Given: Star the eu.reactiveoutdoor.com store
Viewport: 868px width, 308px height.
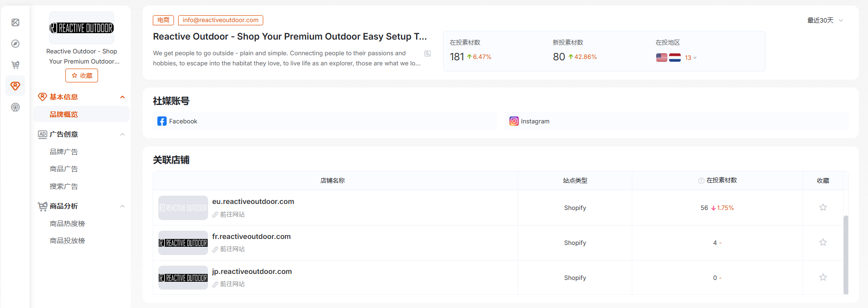Looking at the screenshot, I should 823,207.
